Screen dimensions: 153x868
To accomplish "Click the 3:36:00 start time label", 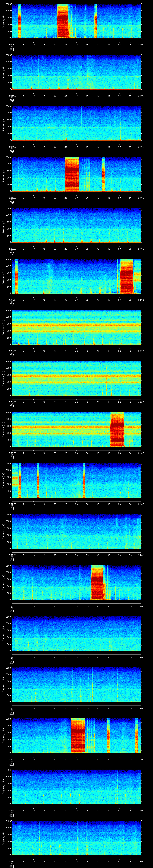I will (12, 760).
